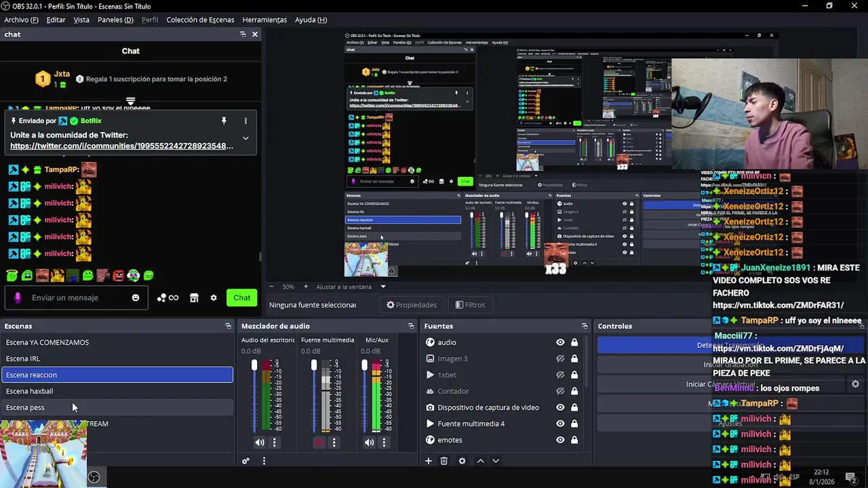Undock the chat dock panel

[x=243, y=34]
